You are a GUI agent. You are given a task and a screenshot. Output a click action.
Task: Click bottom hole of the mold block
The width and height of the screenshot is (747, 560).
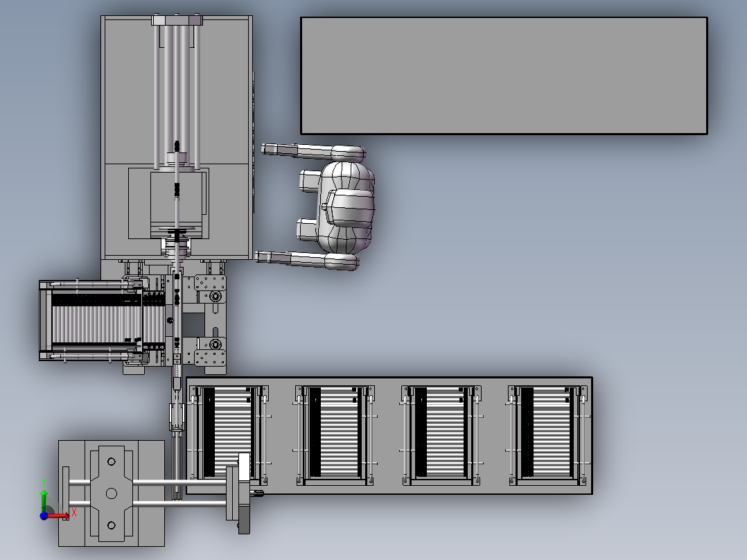coord(112,525)
